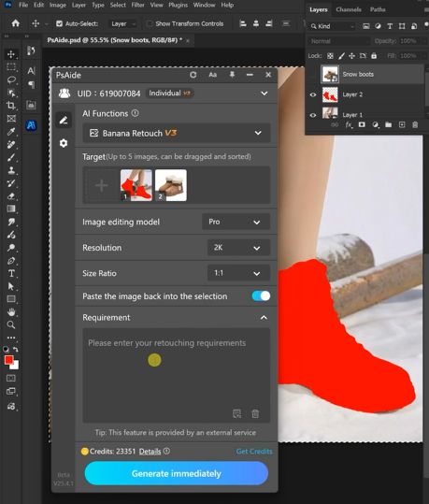Select the Eyedropper tool
429x504 pixels.
pyautogui.click(x=11, y=131)
